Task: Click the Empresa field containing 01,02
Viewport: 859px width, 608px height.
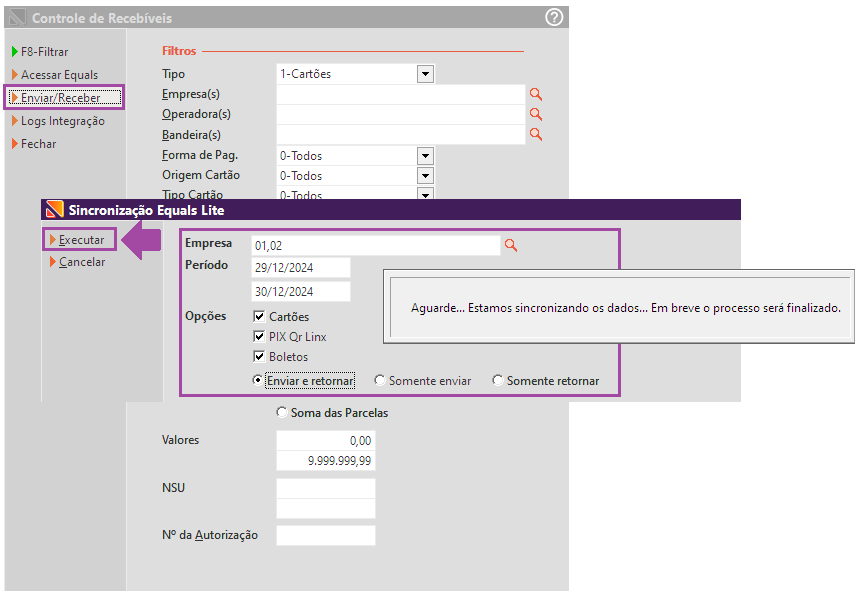Action: coord(376,245)
